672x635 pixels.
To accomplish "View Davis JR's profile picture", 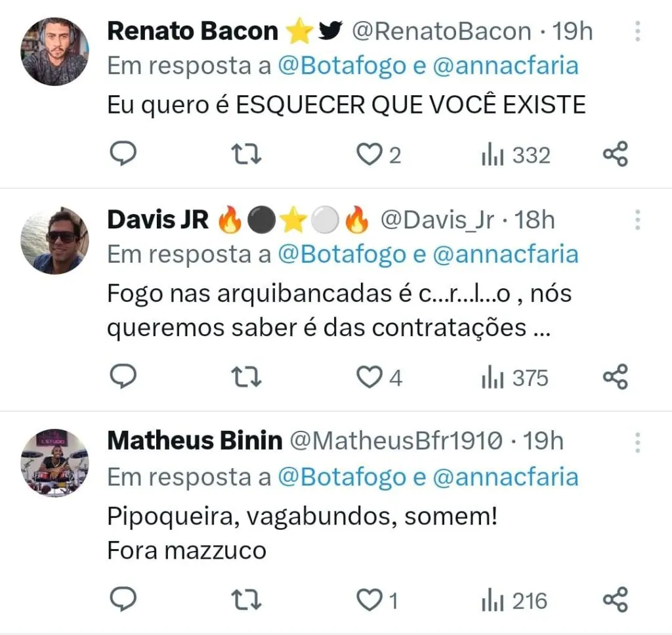I will pyautogui.click(x=54, y=240).
